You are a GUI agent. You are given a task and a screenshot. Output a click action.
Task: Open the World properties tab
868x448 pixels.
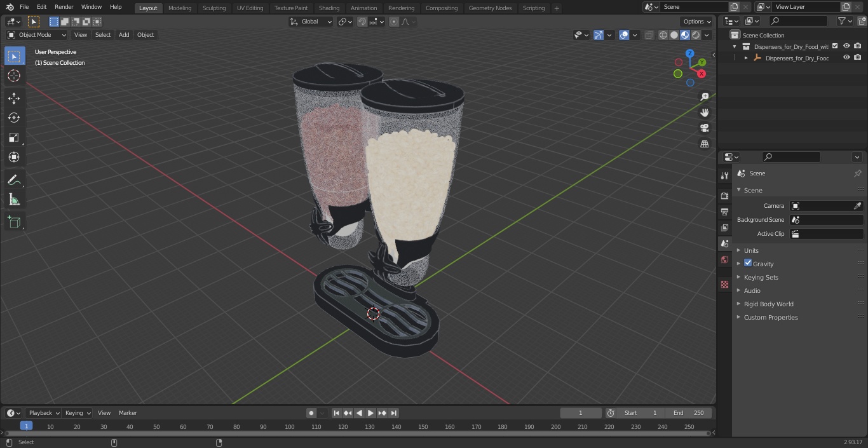pos(724,259)
